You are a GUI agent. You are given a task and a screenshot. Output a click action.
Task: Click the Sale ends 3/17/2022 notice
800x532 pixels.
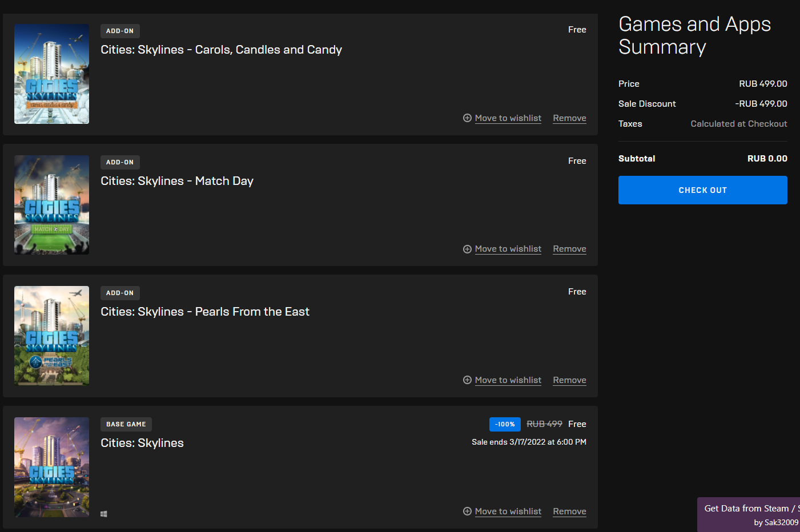click(529, 442)
